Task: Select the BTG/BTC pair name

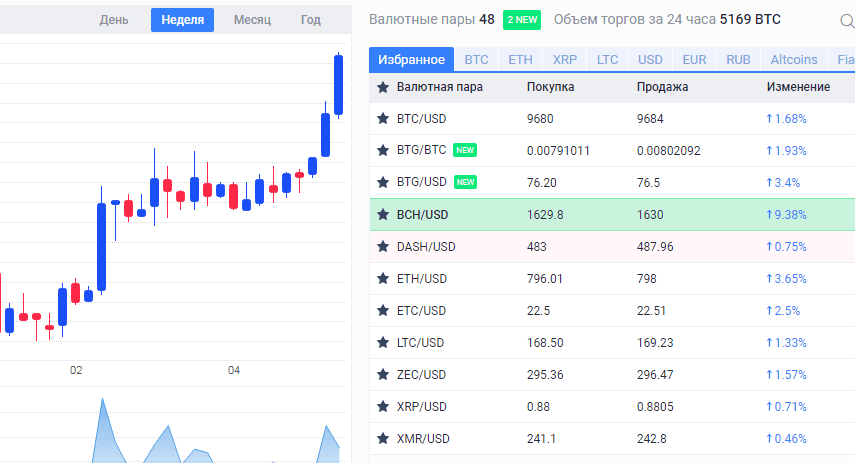Action: tap(422, 150)
